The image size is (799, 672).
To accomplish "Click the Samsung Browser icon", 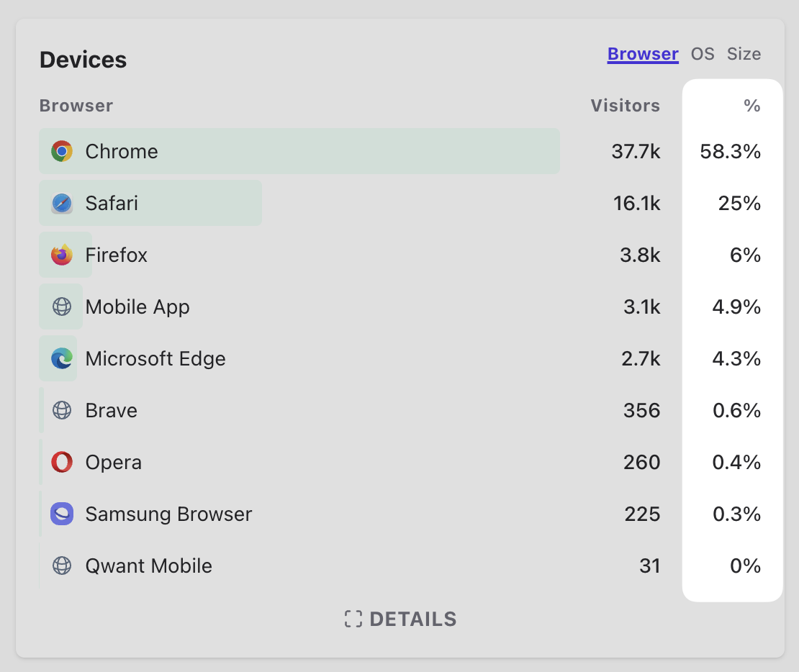I will (x=62, y=514).
